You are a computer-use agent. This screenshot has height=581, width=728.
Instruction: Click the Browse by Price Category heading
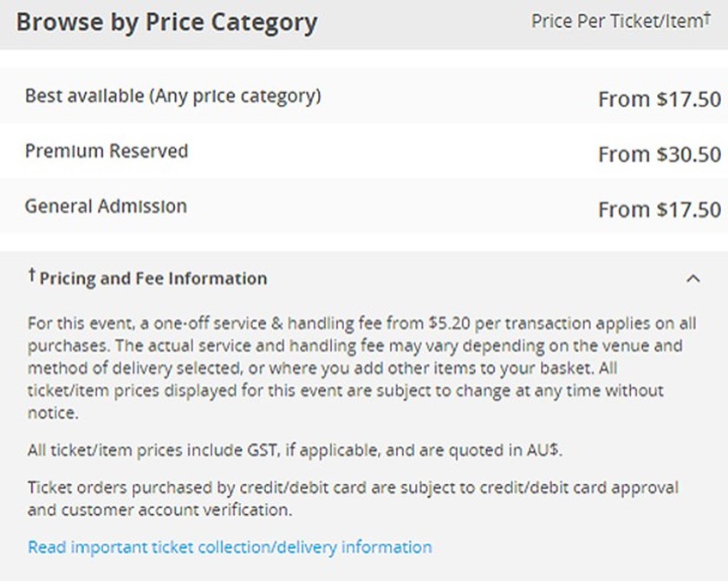[x=166, y=23]
